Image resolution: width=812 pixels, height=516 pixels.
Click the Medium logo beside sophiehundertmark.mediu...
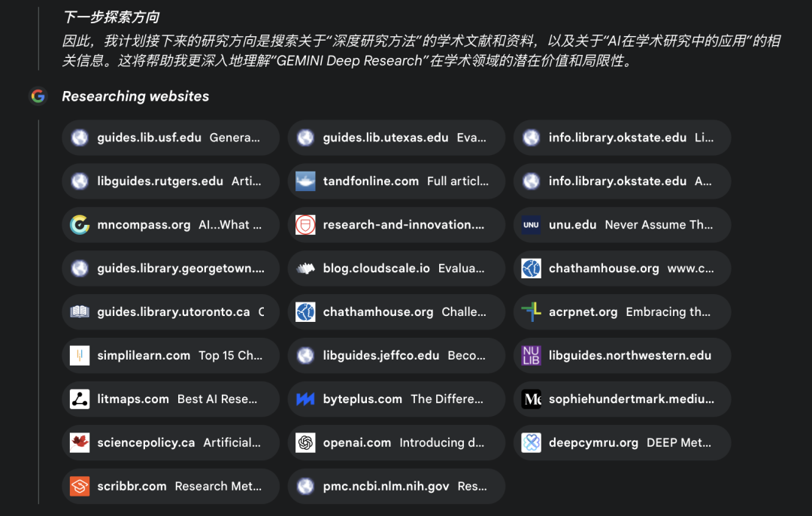[x=531, y=399]
